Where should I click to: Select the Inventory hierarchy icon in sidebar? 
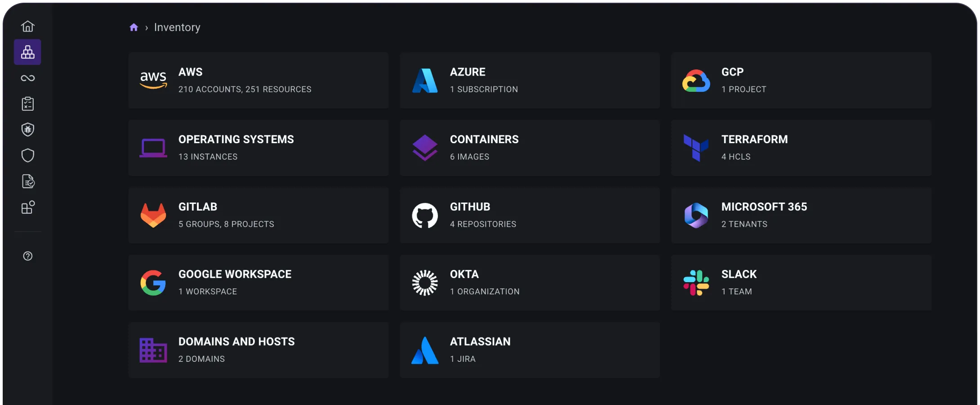pos(28,52)
